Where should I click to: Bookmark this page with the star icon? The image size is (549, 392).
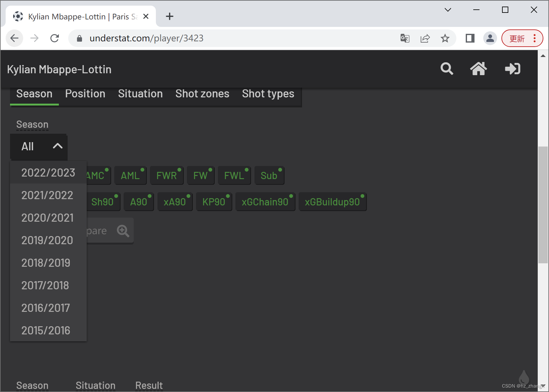[x=445, y=38]
